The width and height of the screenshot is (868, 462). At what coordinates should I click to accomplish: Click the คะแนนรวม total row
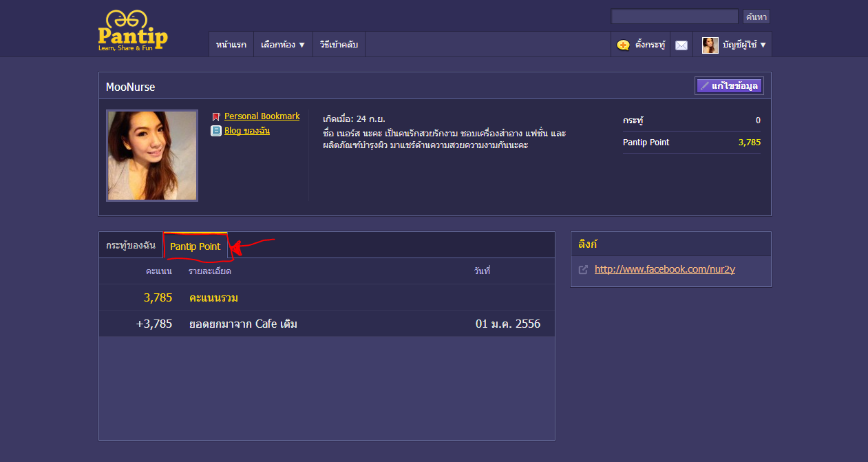point(327,297)
